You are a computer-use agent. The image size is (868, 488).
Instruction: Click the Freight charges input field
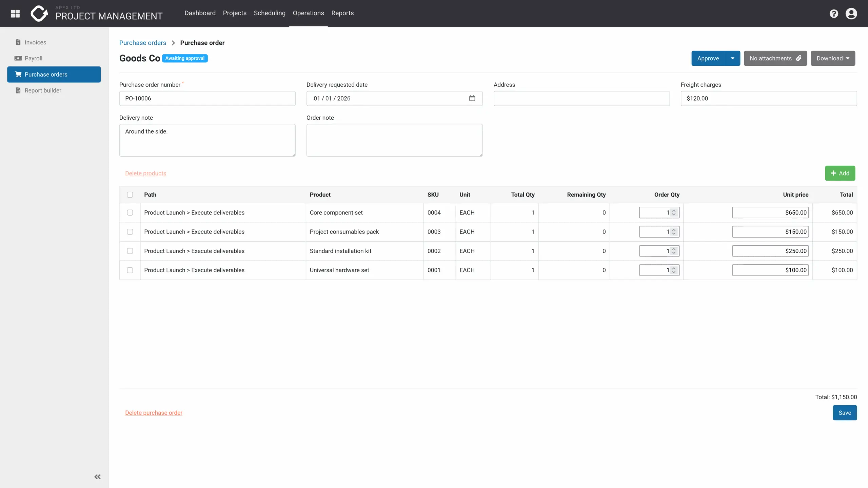769,98
